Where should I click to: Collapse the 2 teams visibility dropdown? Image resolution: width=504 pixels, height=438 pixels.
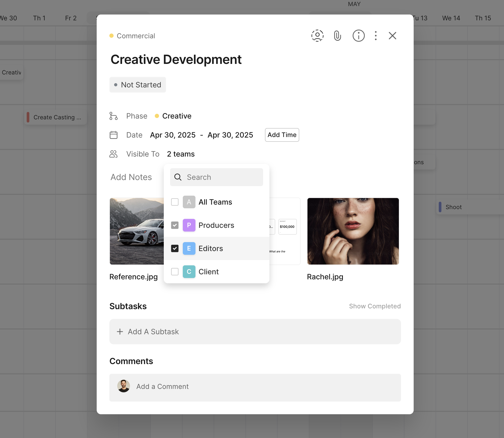point(181,154)
